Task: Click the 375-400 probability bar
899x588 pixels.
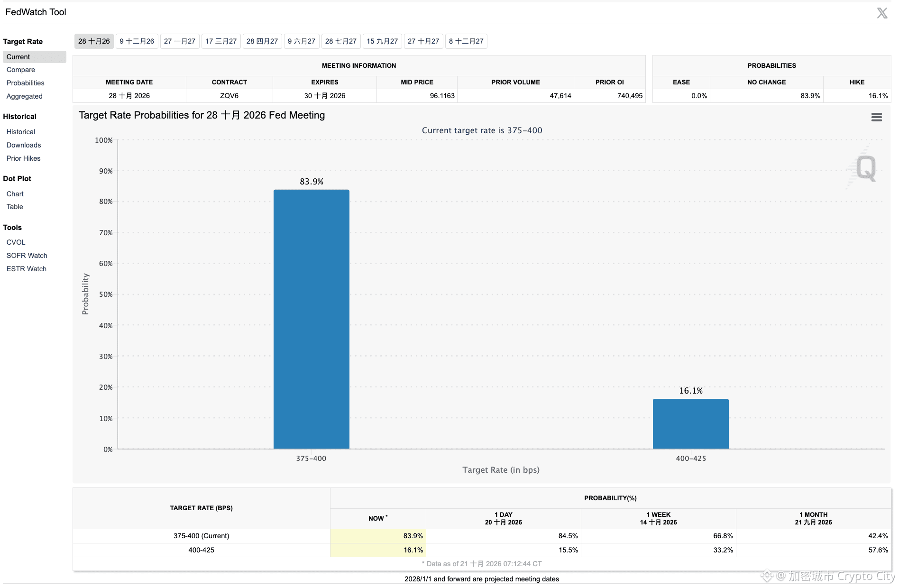Action: 312,319
